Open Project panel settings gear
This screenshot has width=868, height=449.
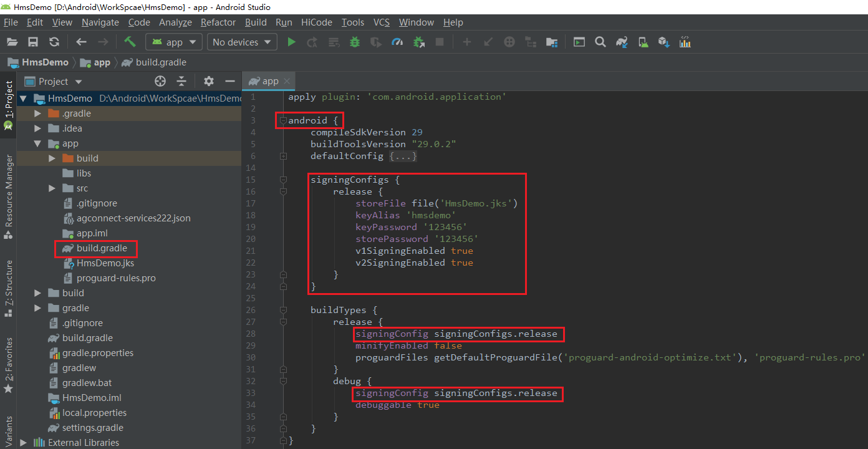[209, 81]
